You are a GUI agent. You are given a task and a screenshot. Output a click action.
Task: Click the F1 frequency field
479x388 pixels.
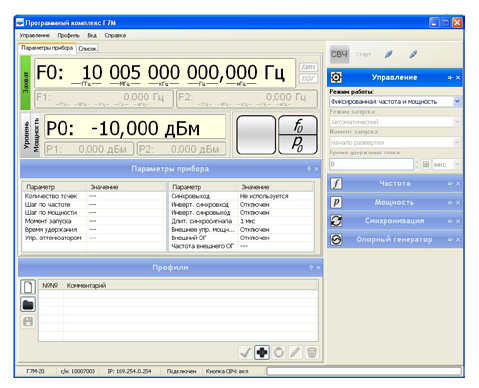pos(104,99)
